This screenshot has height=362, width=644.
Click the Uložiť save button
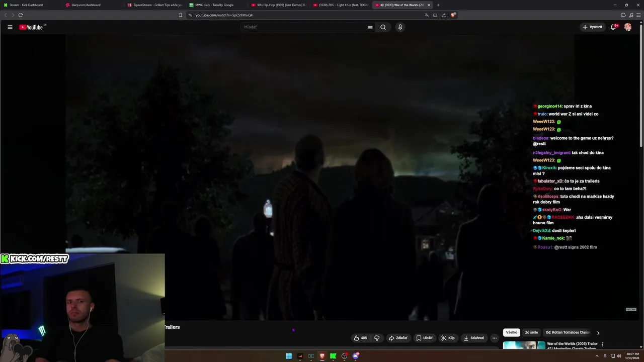pos(424,338)
